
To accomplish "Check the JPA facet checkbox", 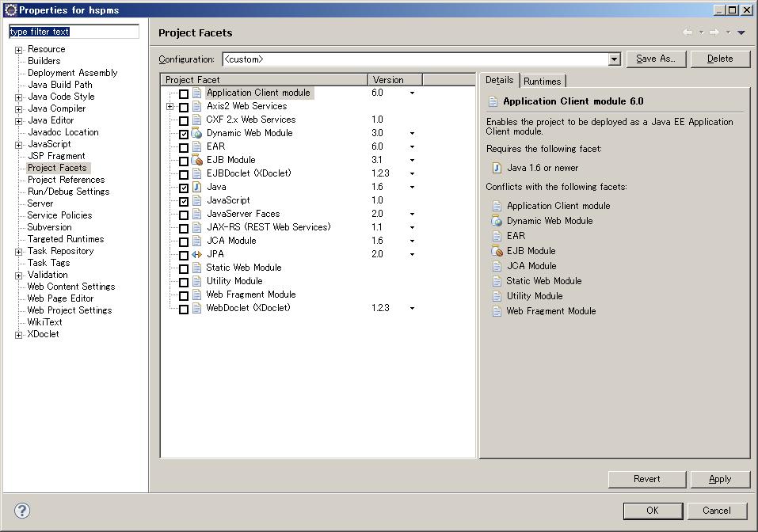I will [184, 255].
